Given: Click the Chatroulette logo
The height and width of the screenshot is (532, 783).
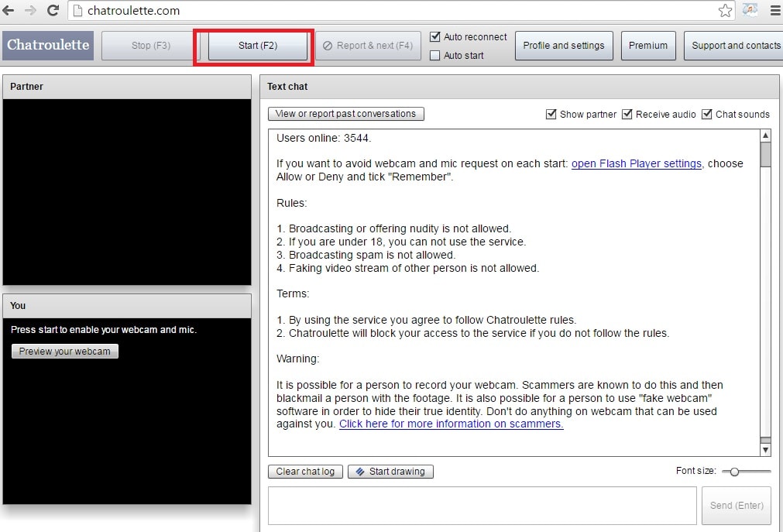Looking at the screenshot, I should point(48,46).
